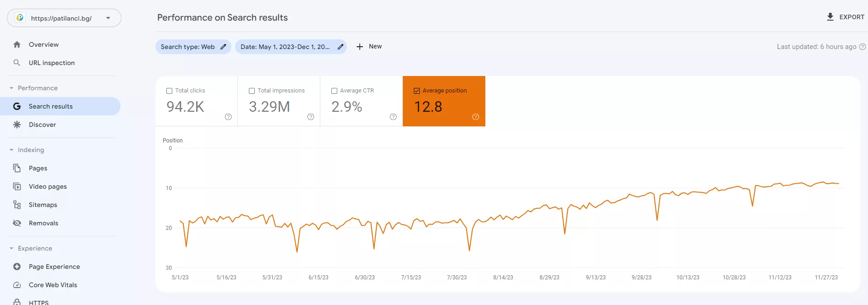Export the performance data

click(x=846, y=17)
